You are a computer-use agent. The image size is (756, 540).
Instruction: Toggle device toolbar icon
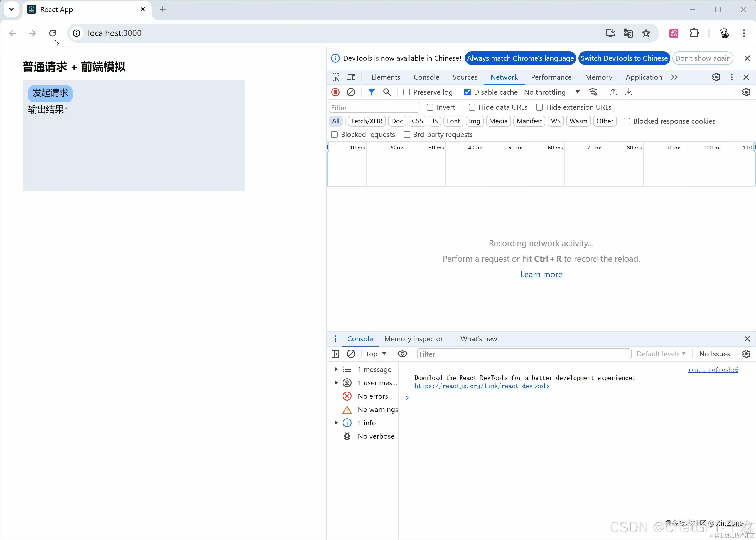pos(351,77)
